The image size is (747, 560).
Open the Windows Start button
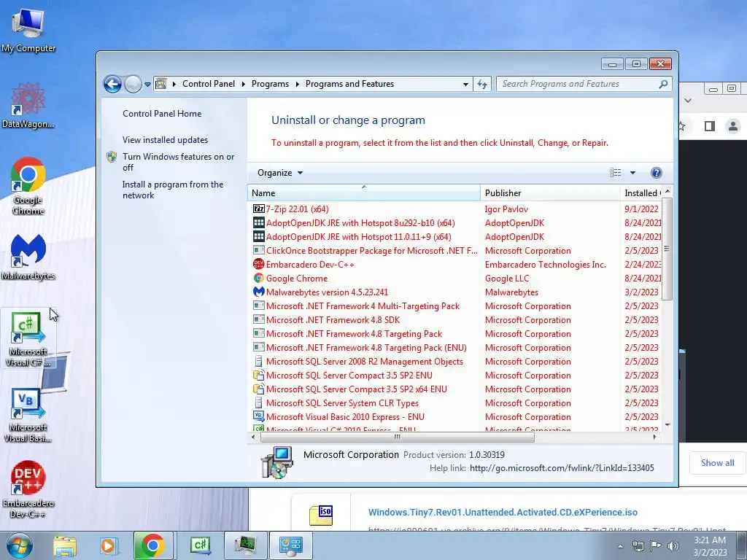(20, 545)
